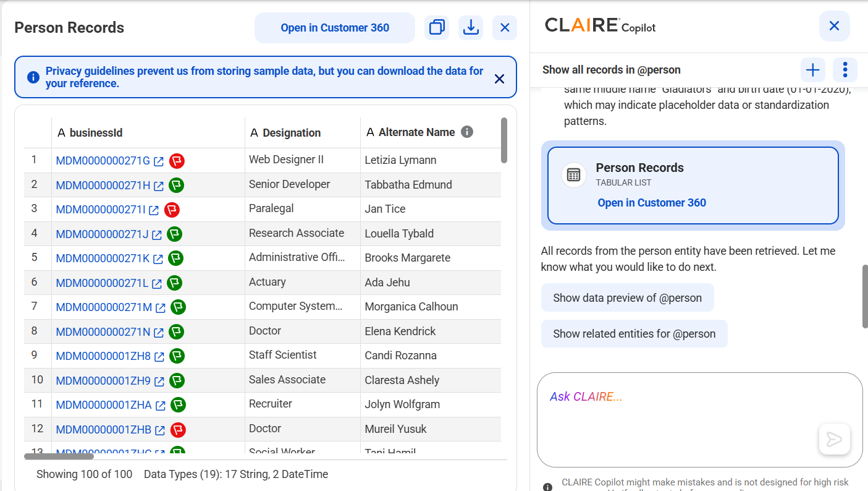Click green flag icon for MDM00000001ZH8
This screenshot has width=868, height=491.
tap(177, 356)
